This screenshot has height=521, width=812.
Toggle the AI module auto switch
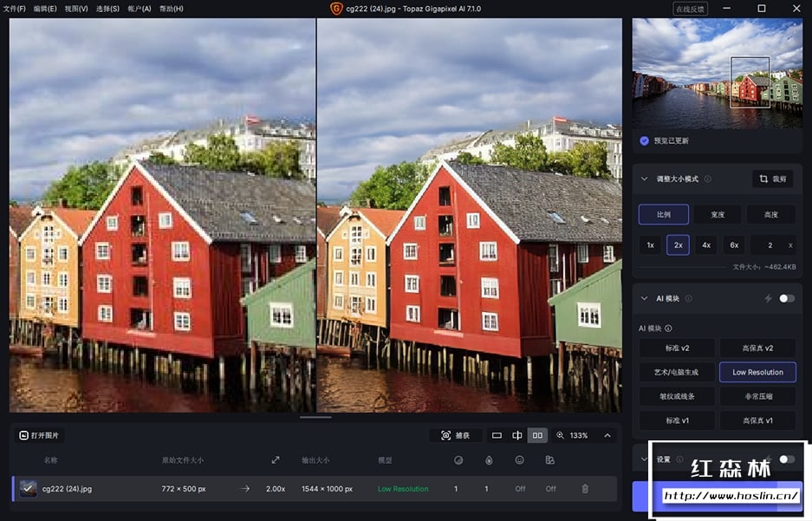(786, 298)
